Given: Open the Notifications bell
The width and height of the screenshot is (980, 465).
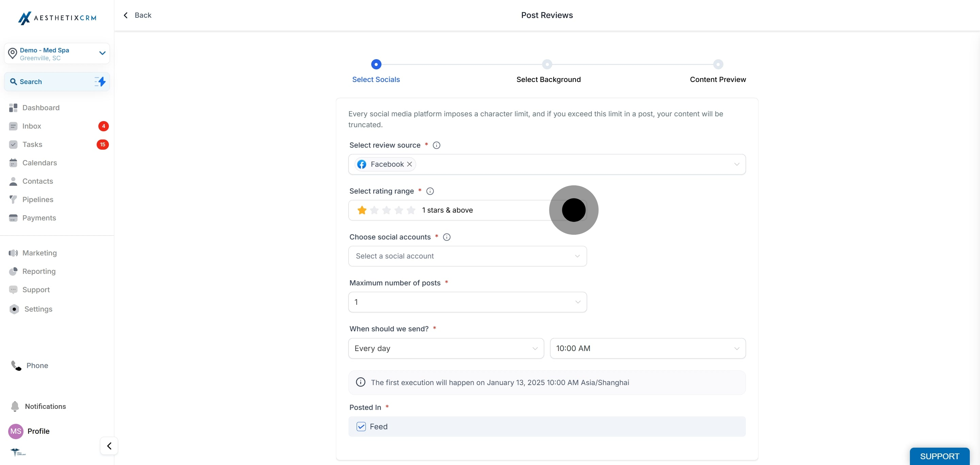Looking at the screenshot, I should [15, 406].
